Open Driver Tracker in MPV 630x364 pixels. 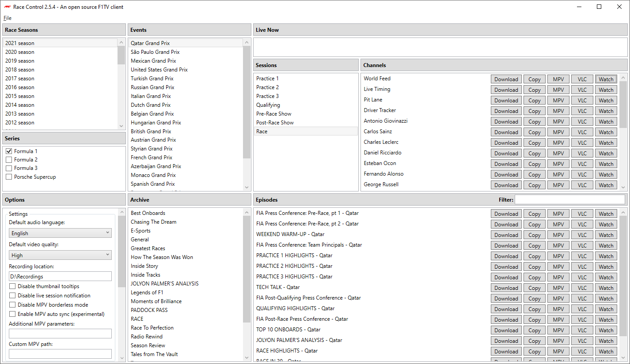tap(558, 111)
